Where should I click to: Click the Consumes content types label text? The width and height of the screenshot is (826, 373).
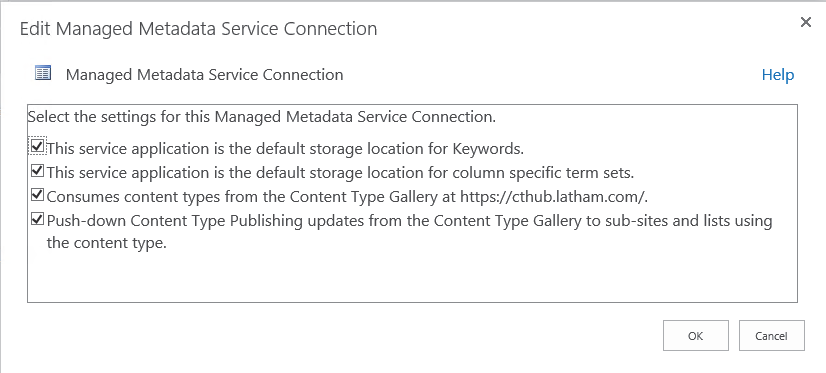coord(347,197)
